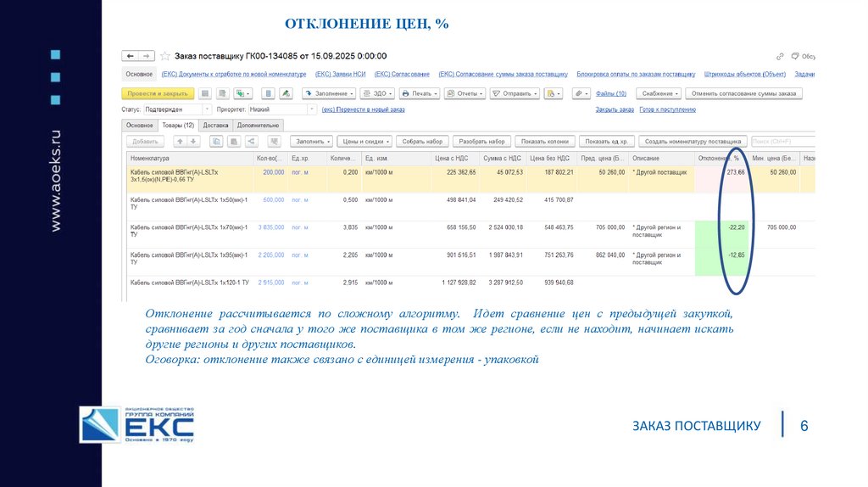Open the yellow document icon dropdown
This screenshot has height=487, width=868.
[553, 93]
